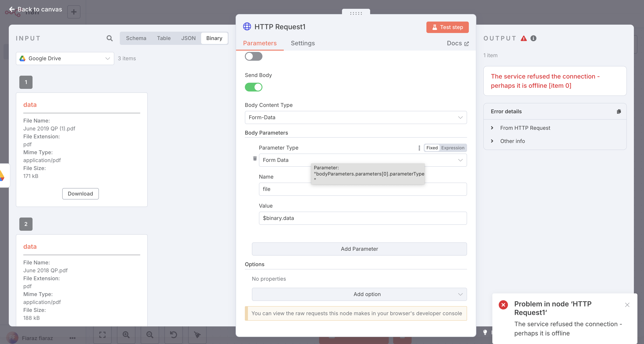
Task: Click the red warning triangle near OUTPUT
Action: pyautogui.click(x=524, y=38)
